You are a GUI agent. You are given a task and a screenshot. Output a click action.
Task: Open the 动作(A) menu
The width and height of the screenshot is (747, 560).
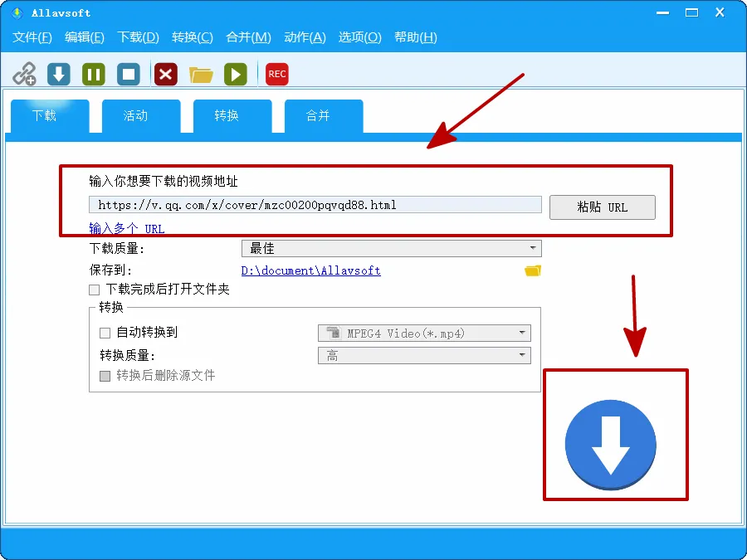[x=305, y=37]
